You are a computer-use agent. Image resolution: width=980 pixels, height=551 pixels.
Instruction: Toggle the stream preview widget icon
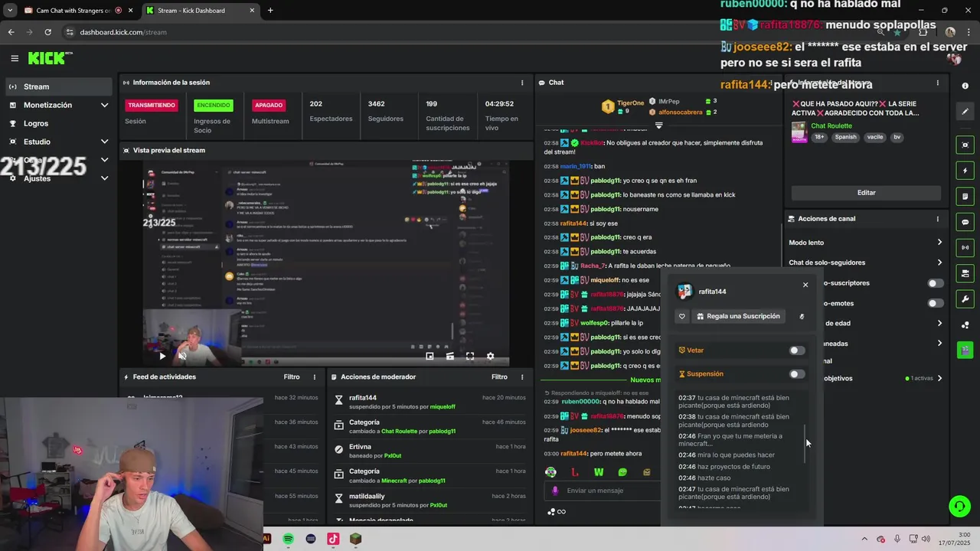pyautogui.click(x=965, y=145)
